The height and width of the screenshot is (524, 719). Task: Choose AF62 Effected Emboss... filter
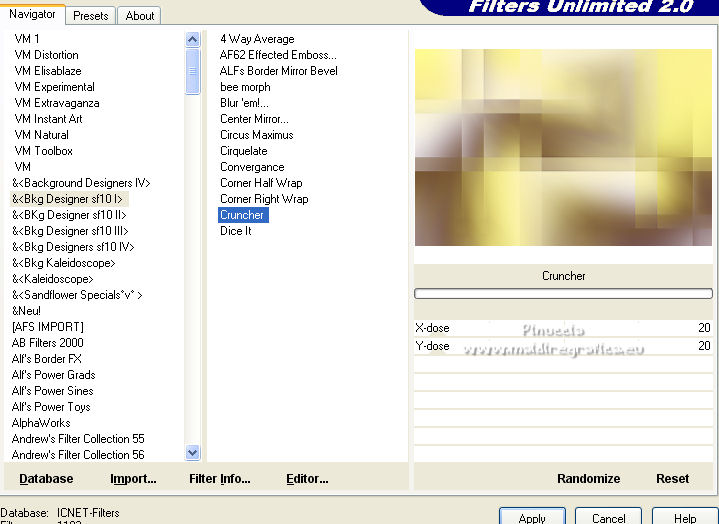tap(278, 55)
